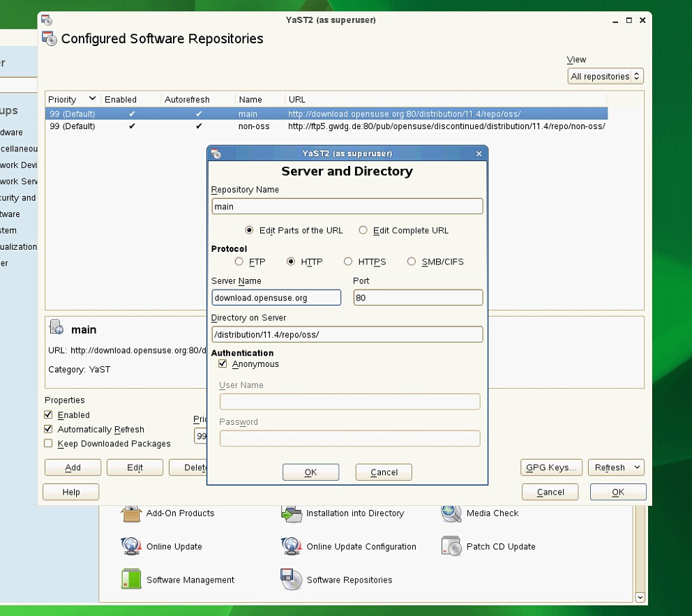Select the 'non-oss' repository row
The image size is (692, 616).
click(x=326, y=126)
